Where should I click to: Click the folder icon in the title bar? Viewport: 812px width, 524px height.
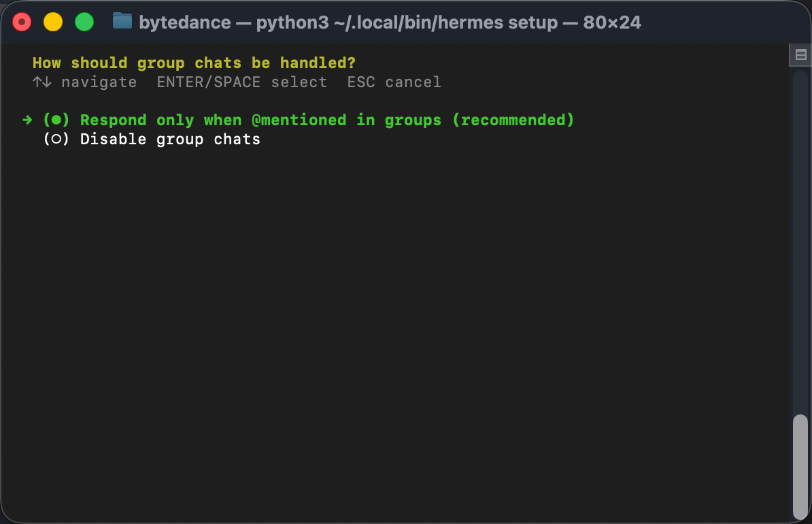pos(122,21)
